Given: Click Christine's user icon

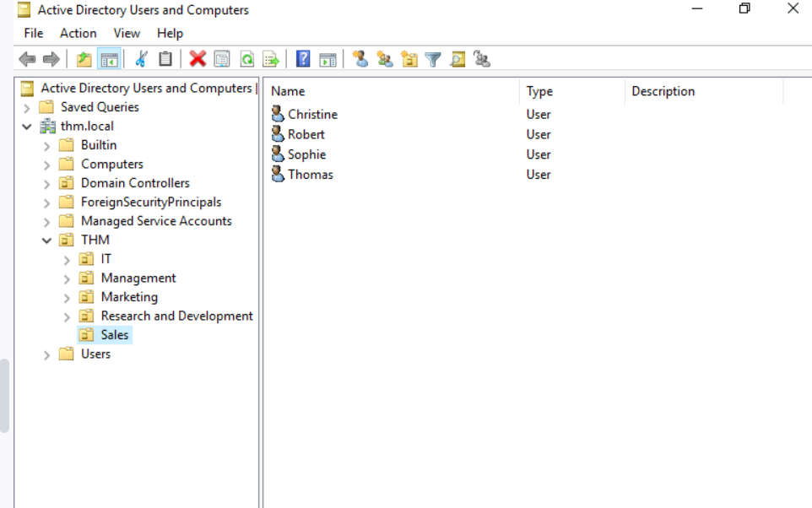Looking at the screenshot, I should 278,114.
